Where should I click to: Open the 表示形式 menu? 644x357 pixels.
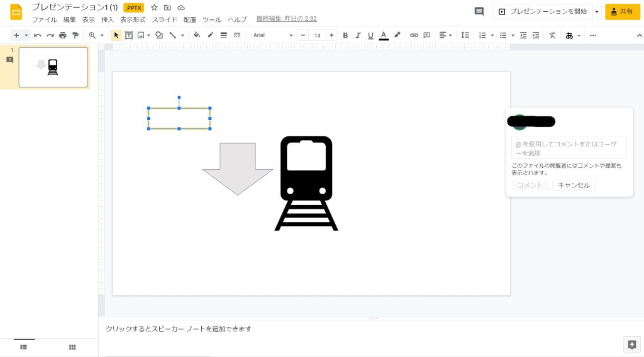coord(133,19)
